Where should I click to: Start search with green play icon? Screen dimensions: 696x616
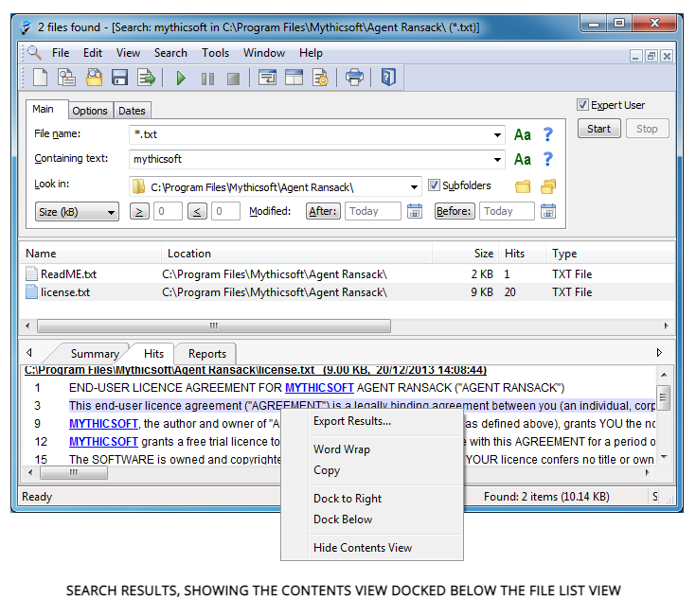pos(181,79)
